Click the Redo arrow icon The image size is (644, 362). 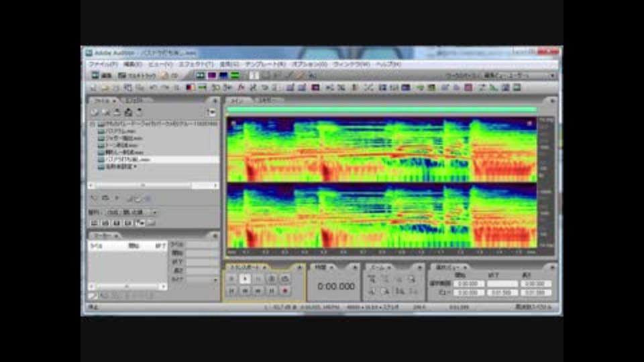[165, 88]
